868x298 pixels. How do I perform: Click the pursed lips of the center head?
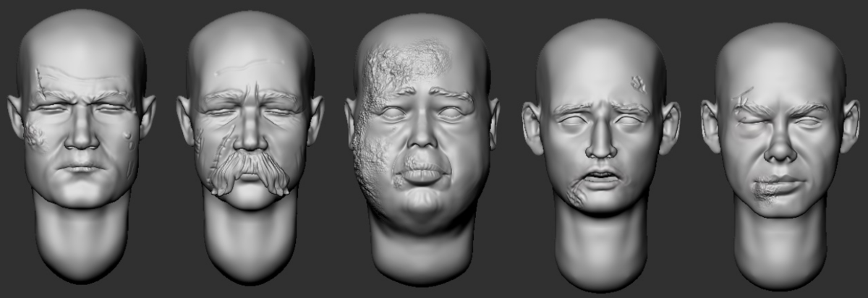coord(422,174)
